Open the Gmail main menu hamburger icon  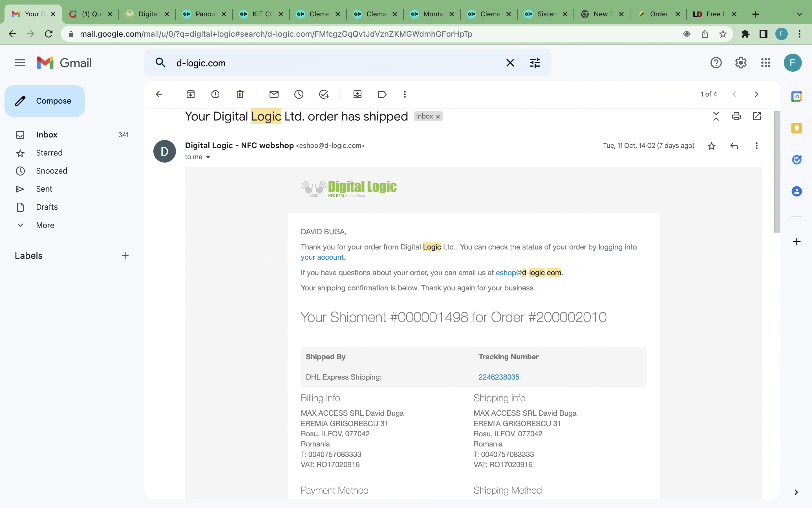[20, 63]
